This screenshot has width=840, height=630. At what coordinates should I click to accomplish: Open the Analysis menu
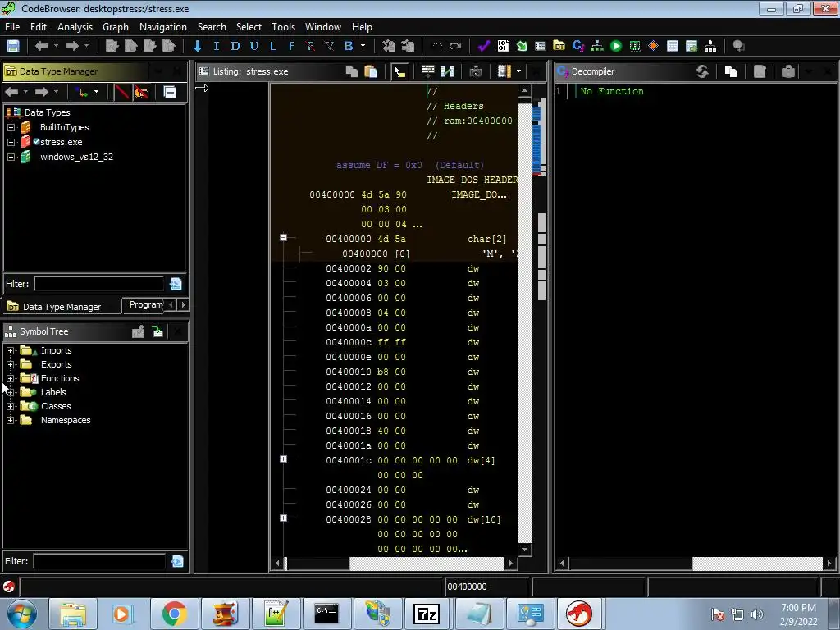75,27
